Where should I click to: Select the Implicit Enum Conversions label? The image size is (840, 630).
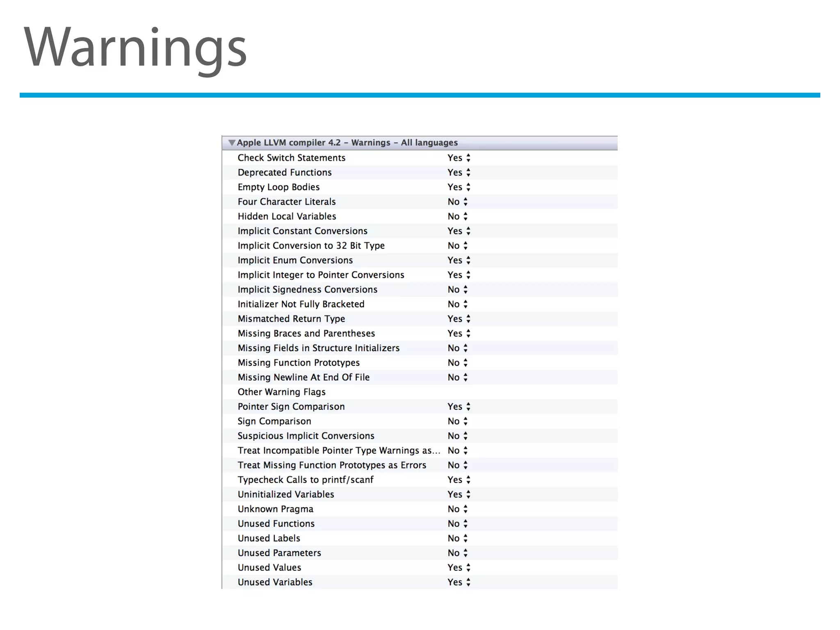[295, 260]
